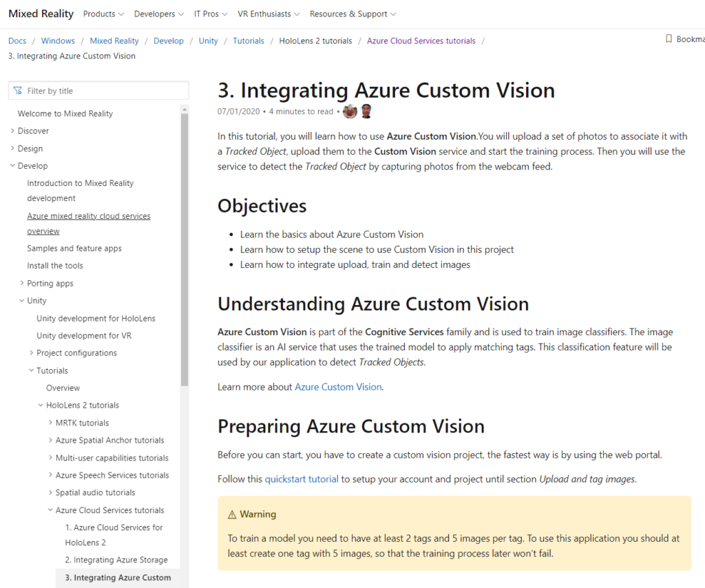Viewport: 705px width, 588px height.
Task: Open Azure Cloud Services for HoloLens 2
Action: (x=114, y=535)
